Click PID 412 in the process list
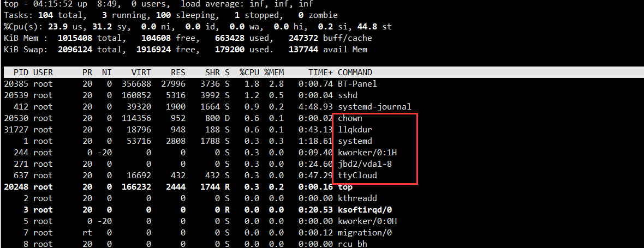Screen dimensions: 644x248 tap(21, 107)
